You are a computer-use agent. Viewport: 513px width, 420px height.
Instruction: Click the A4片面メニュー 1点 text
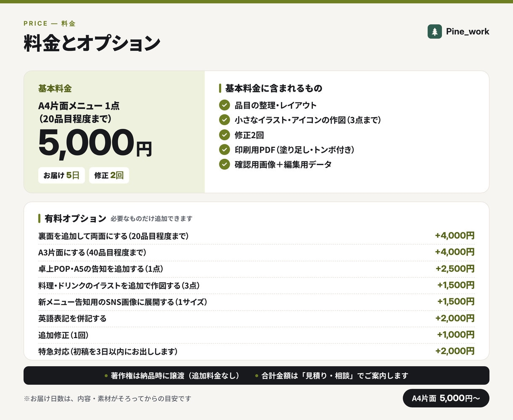pos(79,106)
